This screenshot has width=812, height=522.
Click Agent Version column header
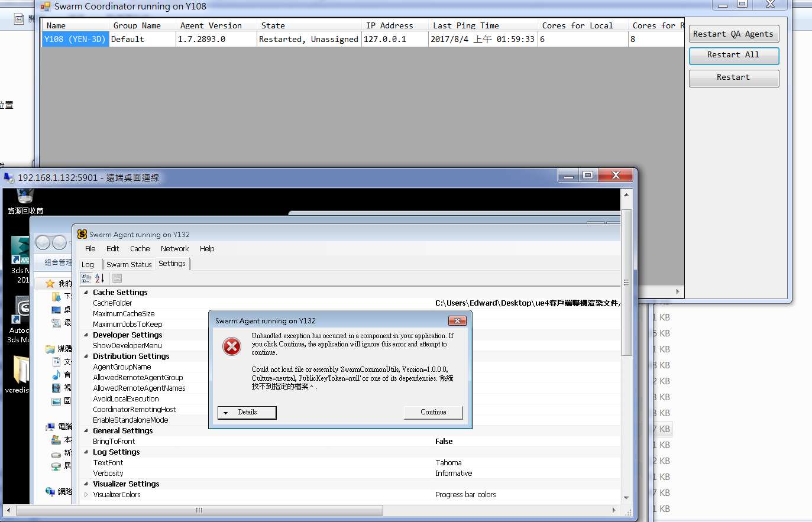(216, 25)
